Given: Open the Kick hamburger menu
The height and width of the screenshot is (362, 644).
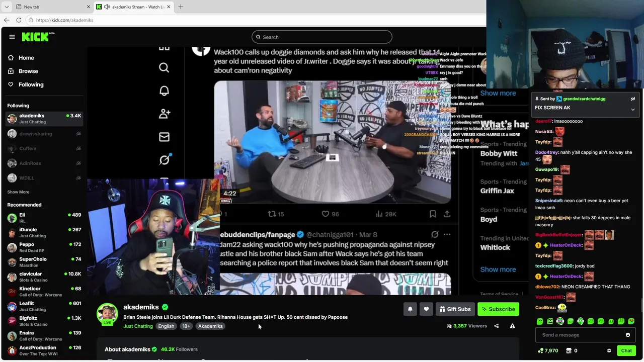Looking at the screenshot, I should pos(12,37).
